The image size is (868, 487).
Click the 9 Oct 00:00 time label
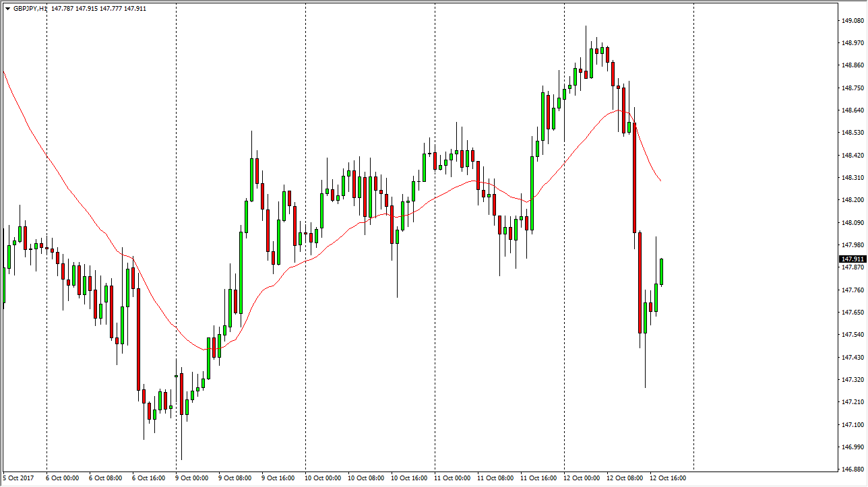tap(191, 478)
